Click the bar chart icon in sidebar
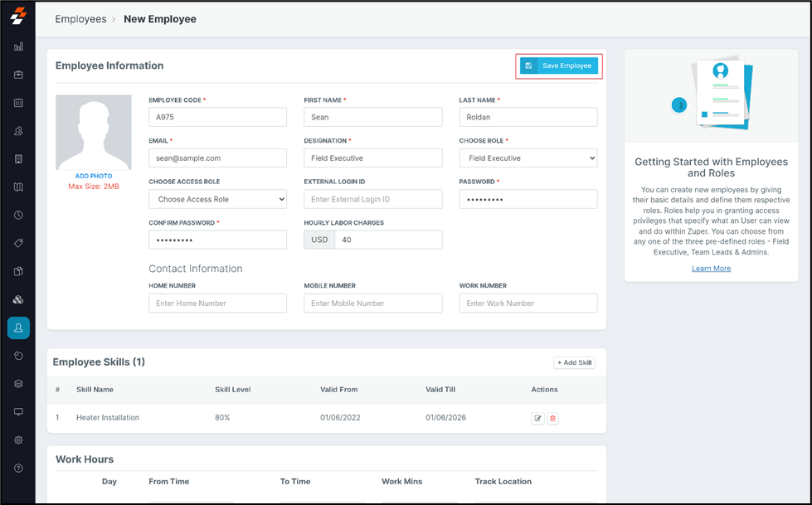Screen dimensions: 812x505 click(x=18, y=47)
